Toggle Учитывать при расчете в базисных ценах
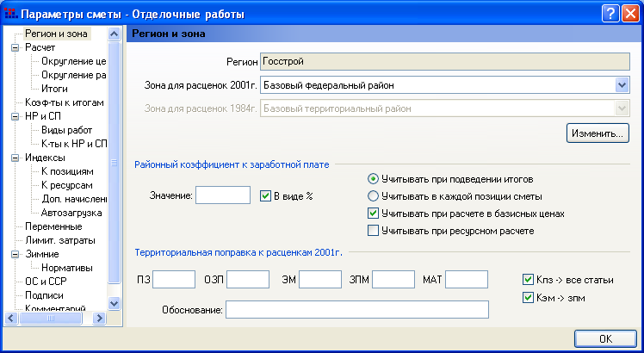 click(x=373, y=214)
